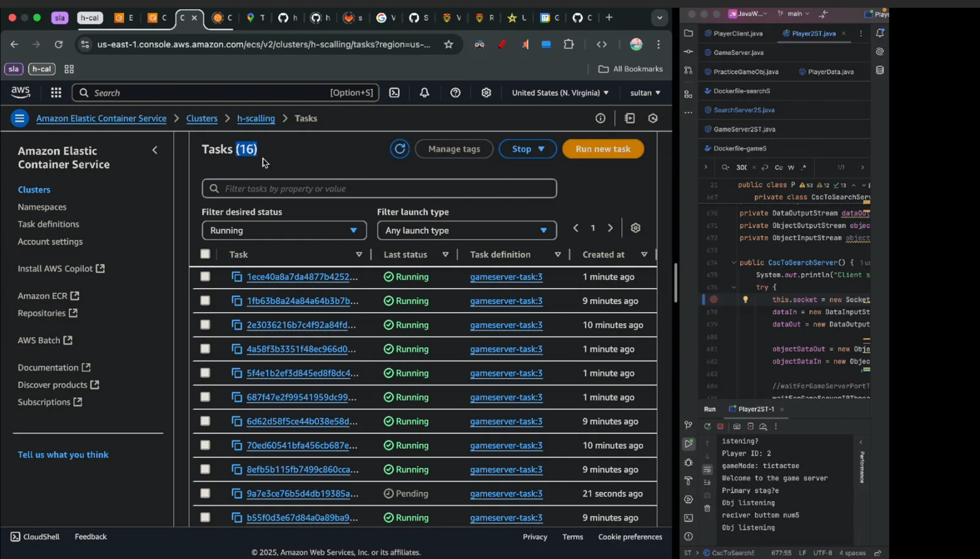Expand the Stop button dropdown
The image size is (980, 559).
tap(527, 149)
